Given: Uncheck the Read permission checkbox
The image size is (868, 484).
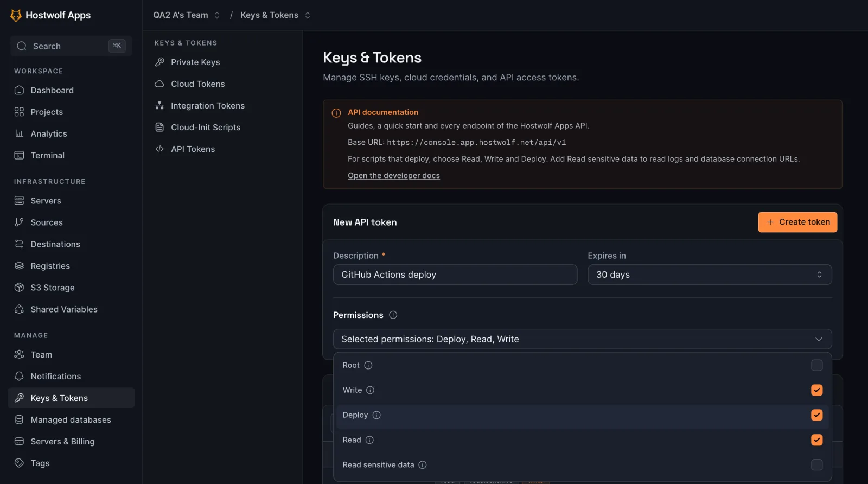Looking at the screenshot, I should [x=816, y=440].
